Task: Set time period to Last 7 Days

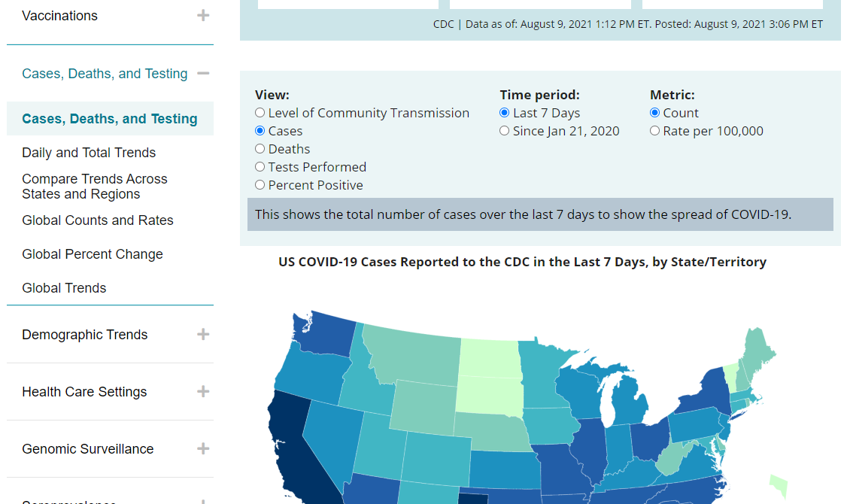Action: (505, 113)
